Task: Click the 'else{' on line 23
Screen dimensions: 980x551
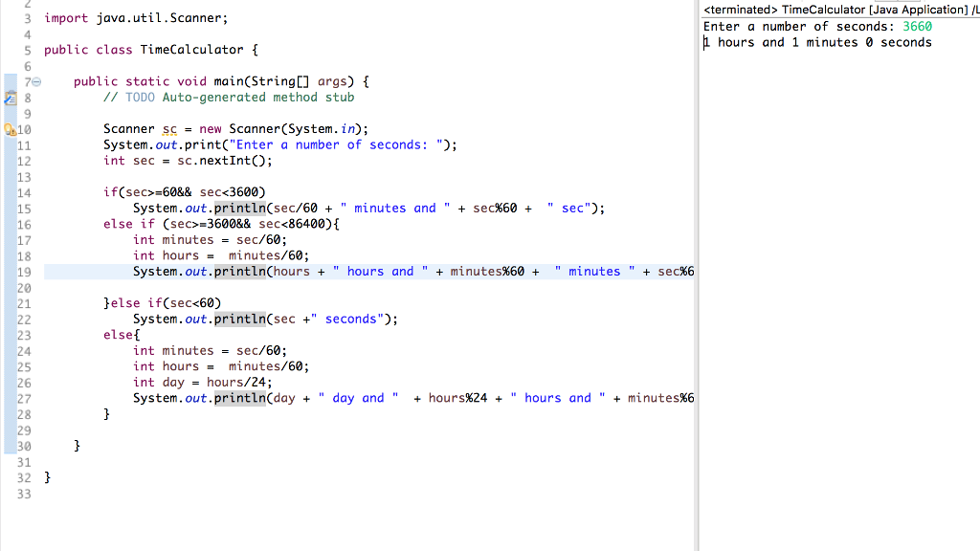Action: point(122,335)
